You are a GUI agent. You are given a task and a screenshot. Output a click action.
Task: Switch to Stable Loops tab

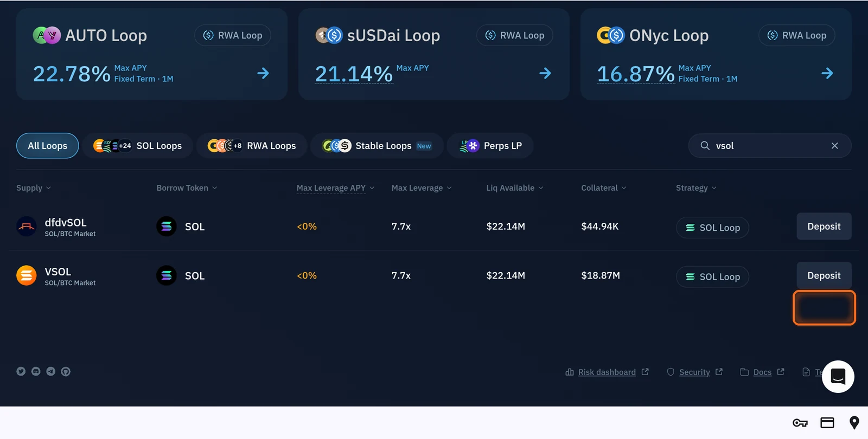pos(377,146)
